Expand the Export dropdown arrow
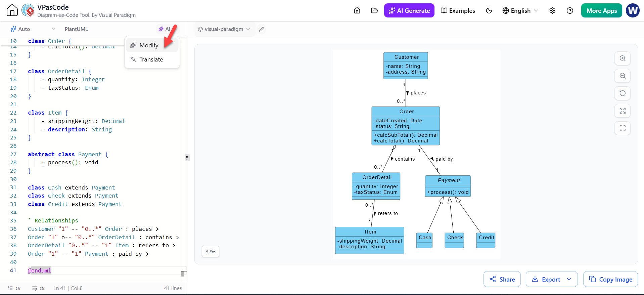Viewport: 644px width, 295px height. click(x=569, y=279)
